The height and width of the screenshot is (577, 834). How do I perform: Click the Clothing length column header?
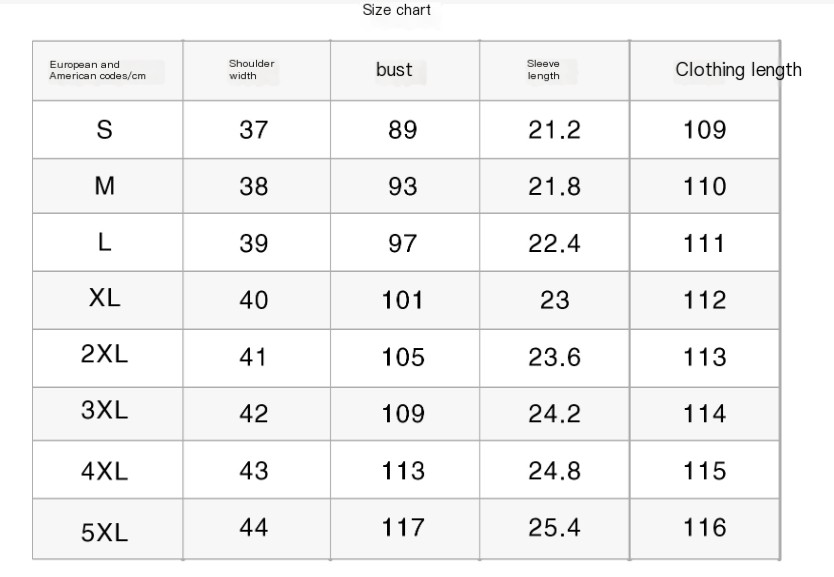(738, 70)
